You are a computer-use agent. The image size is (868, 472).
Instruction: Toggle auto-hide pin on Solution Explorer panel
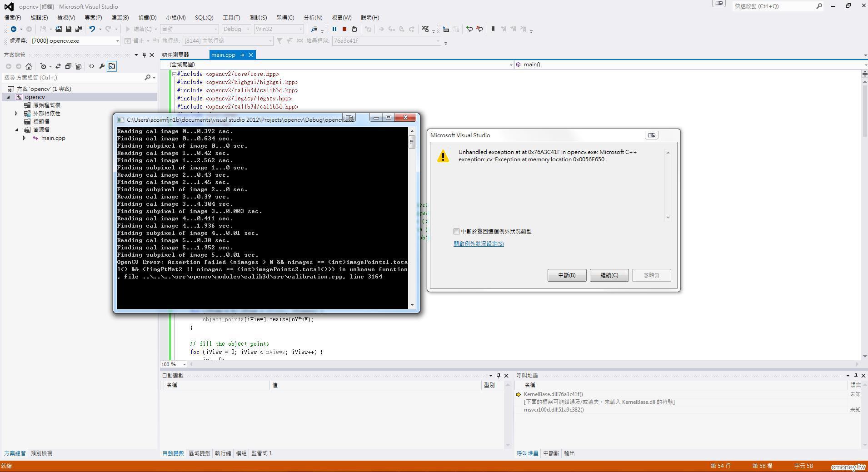click(x=144, y=55)
